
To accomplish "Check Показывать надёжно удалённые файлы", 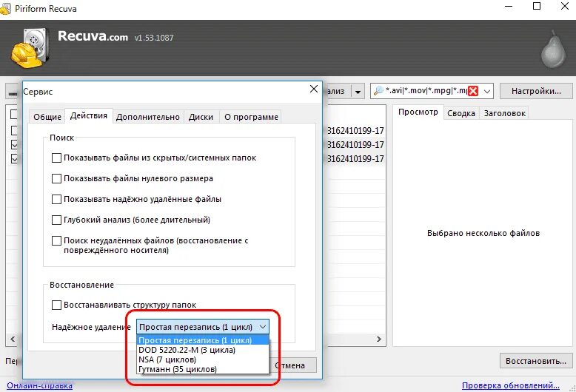I will pos(56,199).
